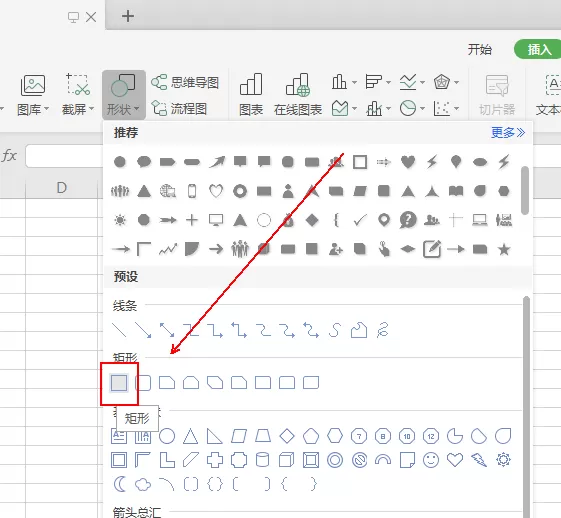Select the cloud shape
Image resolution: width=561 pixels, height=518 pixels.
point(143,485)
